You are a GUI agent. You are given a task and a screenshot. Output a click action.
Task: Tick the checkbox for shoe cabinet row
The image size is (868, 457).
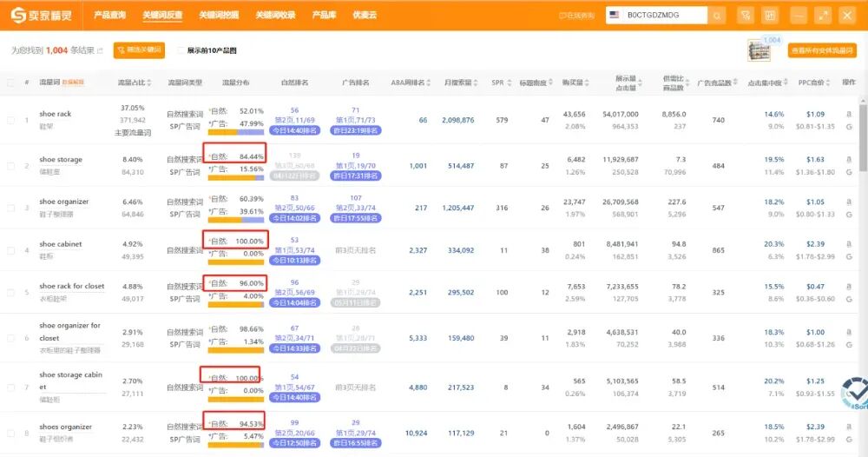coord(10,250)
